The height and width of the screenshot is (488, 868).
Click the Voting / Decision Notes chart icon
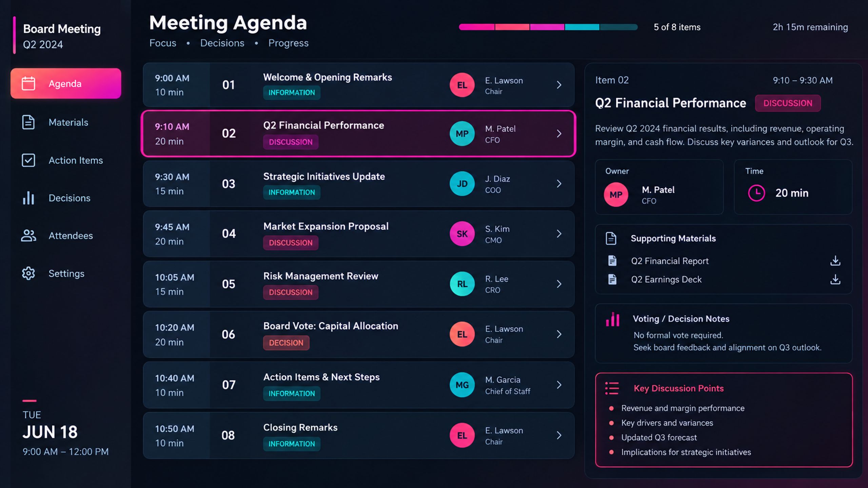(613, 319)
